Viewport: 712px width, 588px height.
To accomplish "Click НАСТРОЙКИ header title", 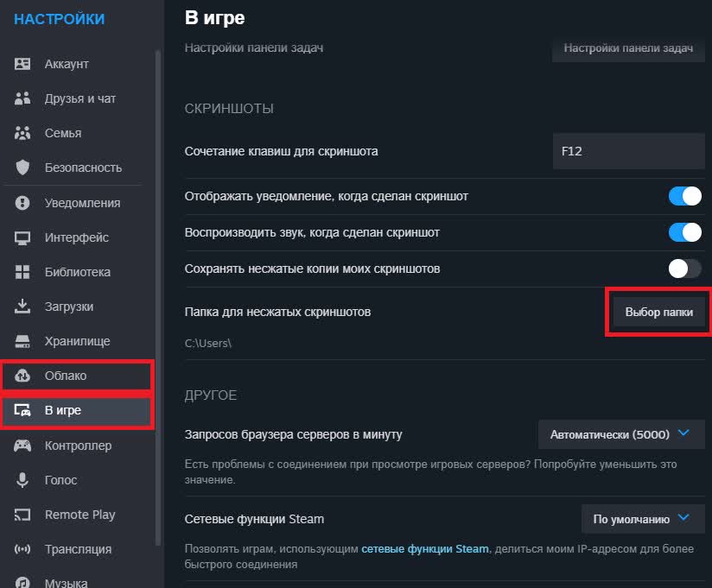I will tap(60, 19).
